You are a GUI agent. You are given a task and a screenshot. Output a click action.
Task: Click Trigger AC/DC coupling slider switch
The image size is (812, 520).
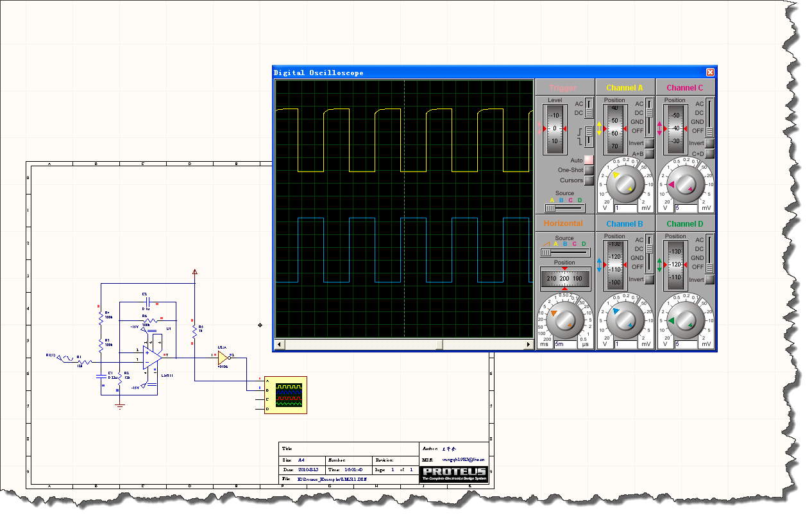(x=589, y=108)
